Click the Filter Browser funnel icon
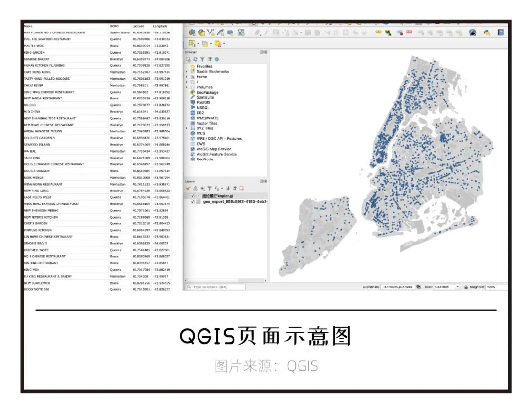532x413 pixels. [x=202, y=59]
